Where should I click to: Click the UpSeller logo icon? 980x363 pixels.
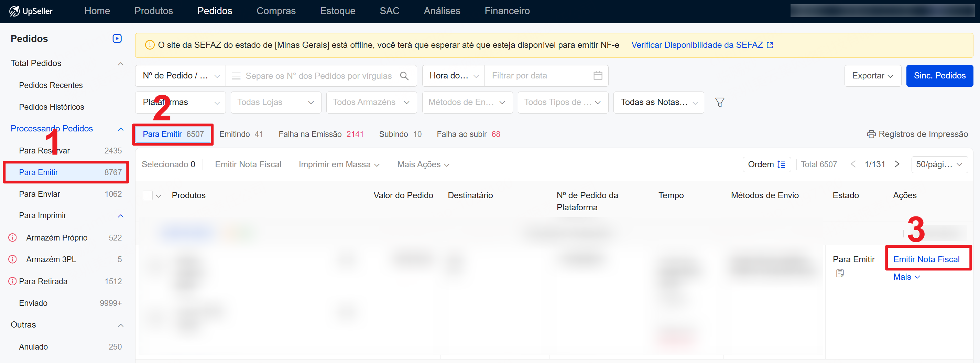pos(14,11)
